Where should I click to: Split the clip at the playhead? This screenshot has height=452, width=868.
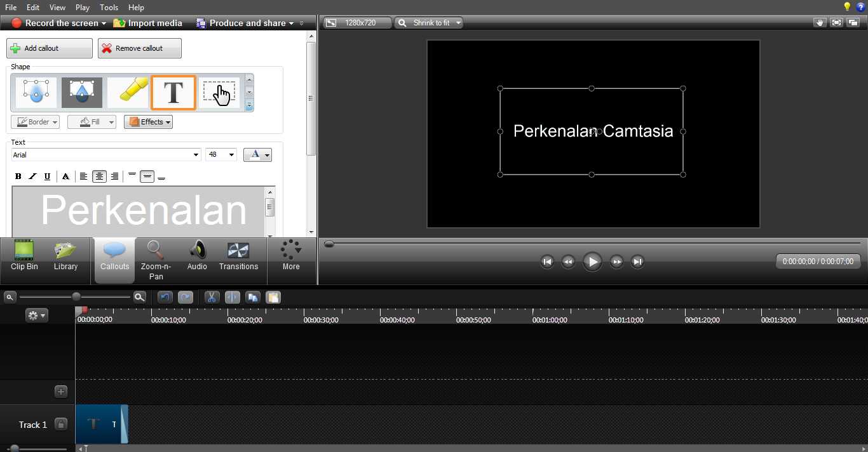[233, 297]
